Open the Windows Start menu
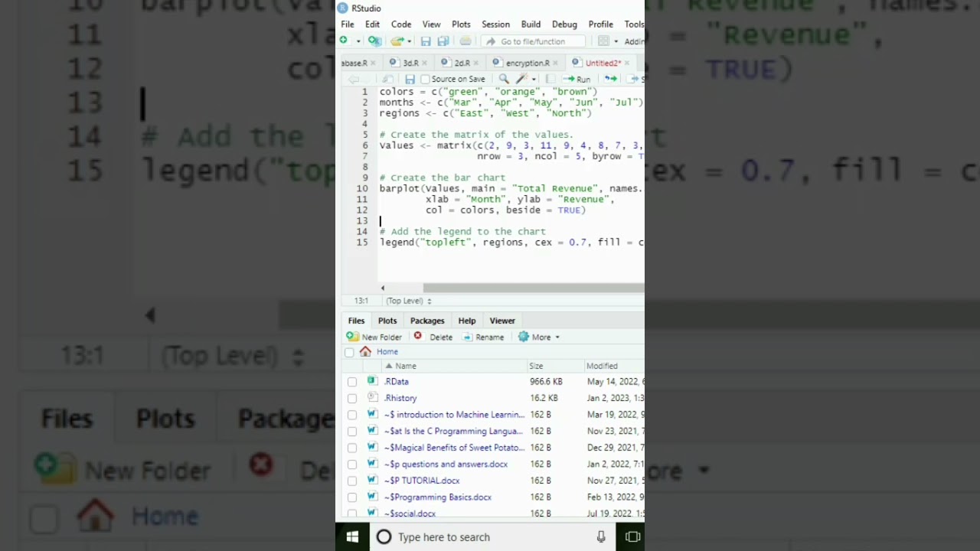This screenshot has height=551, width=980. [352, 537]
